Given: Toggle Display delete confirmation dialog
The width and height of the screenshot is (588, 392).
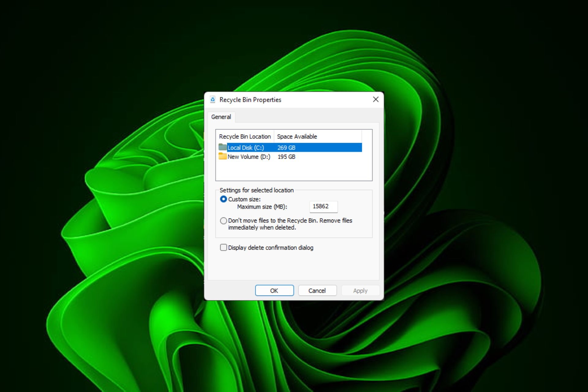Looking at the screenshot, I should point(224,248).
